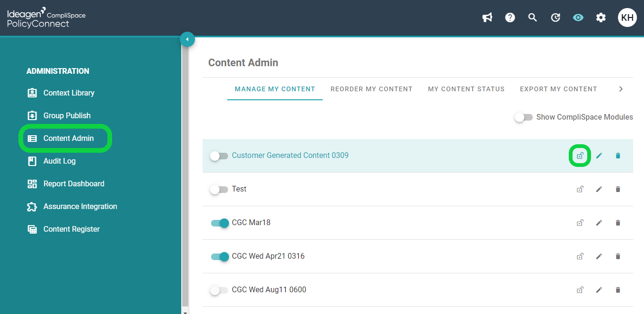This screenshot has width=644, height=314.
Task: Delete CGC Wed Aug11 0600 with the trash icon
Action: [618, 290]
